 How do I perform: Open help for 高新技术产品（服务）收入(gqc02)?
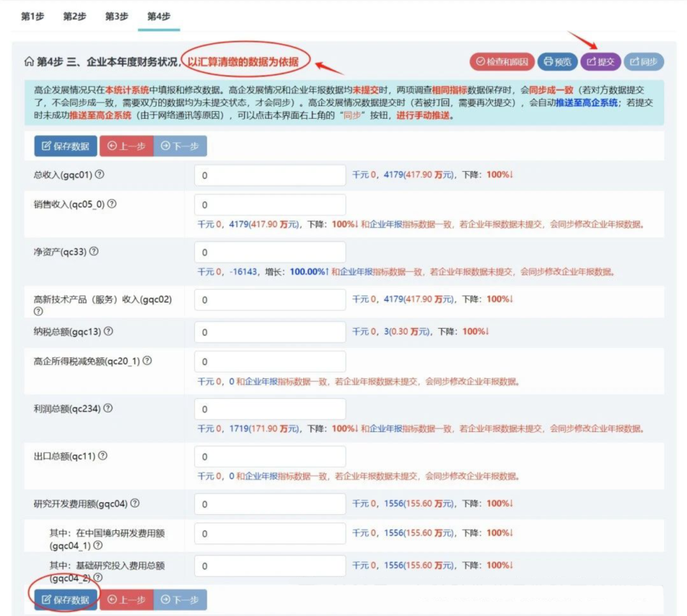coord(38,310)
